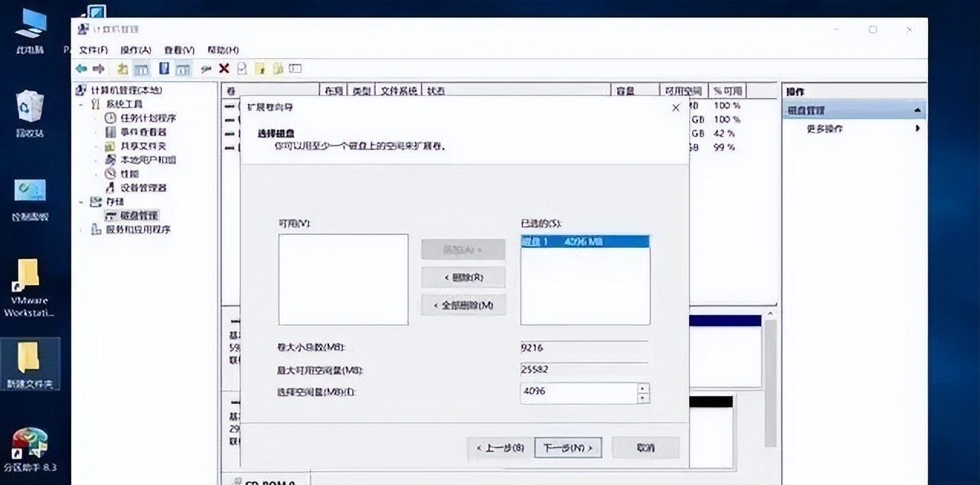Click the back navigation arrow icon
Image resolution: width=980 pixels, height=485 pixels.
point(82,68)
